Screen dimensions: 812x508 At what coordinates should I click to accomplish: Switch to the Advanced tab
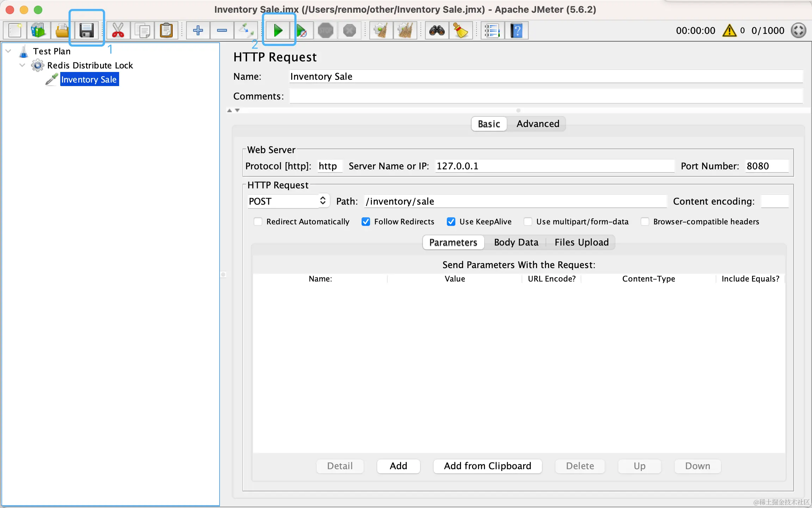point(537,124)
